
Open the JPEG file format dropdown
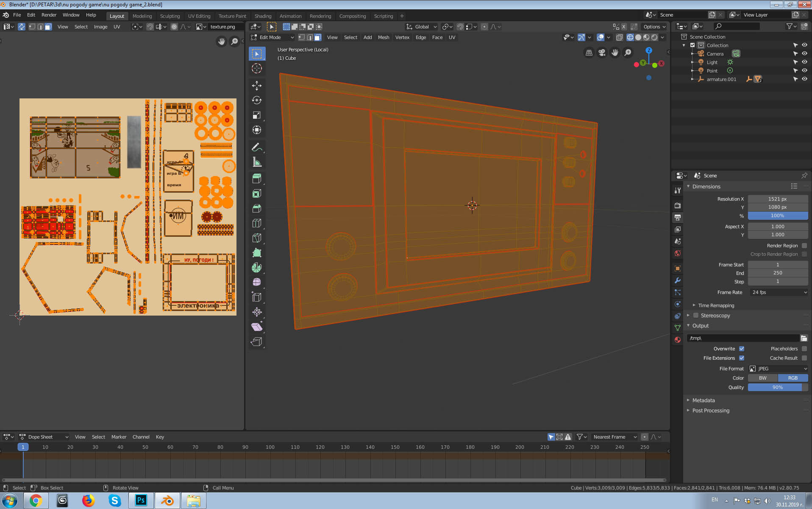coord(778,369)
